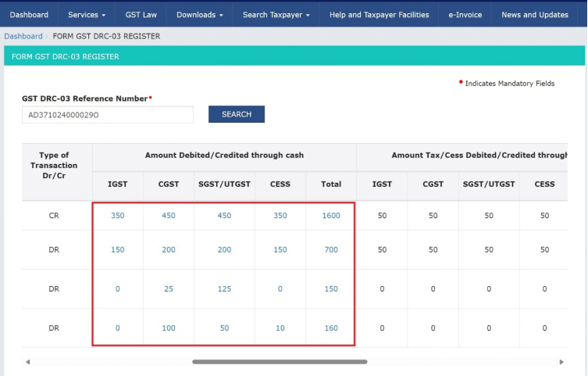The height and width of the screenshot is (376, 588).
Task: Expand the Services dropdown menu
Action: pyautogui.click(x=87, y=15)
